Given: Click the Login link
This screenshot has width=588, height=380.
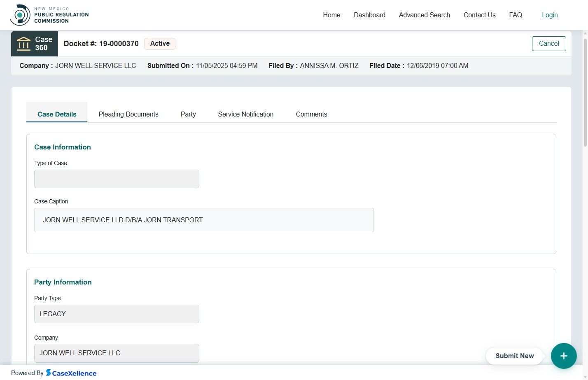Looking at the screenshot, I should click(550, 15).
